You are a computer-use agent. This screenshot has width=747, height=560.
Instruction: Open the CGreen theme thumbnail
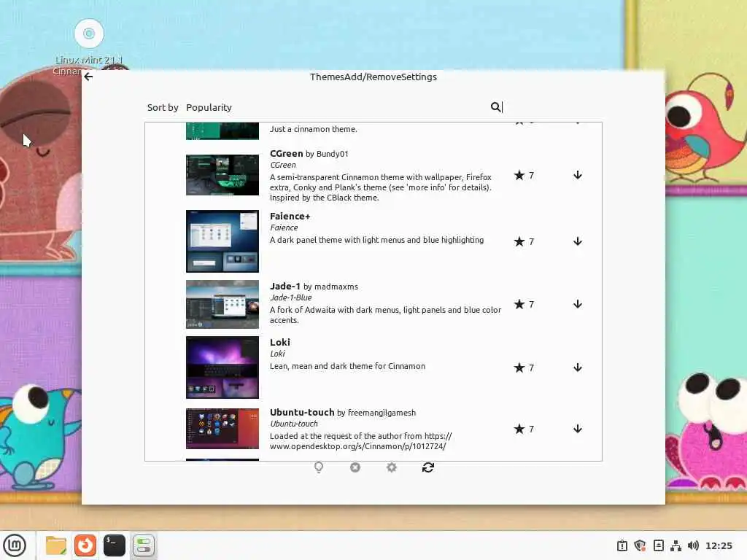[x=222, y=175]
